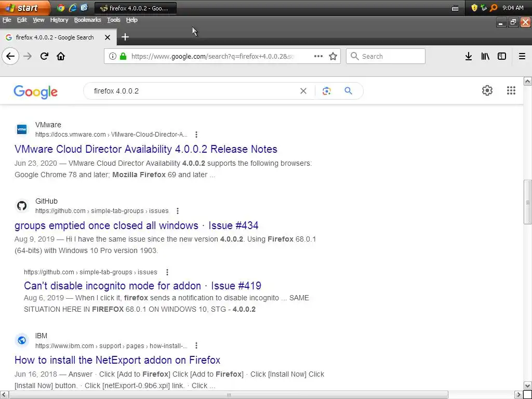The width and height of the screenshot is (532, 399).
Task: Select the firefox 4.0.0.2 Google Search tab
Action: tap(58, 37)
